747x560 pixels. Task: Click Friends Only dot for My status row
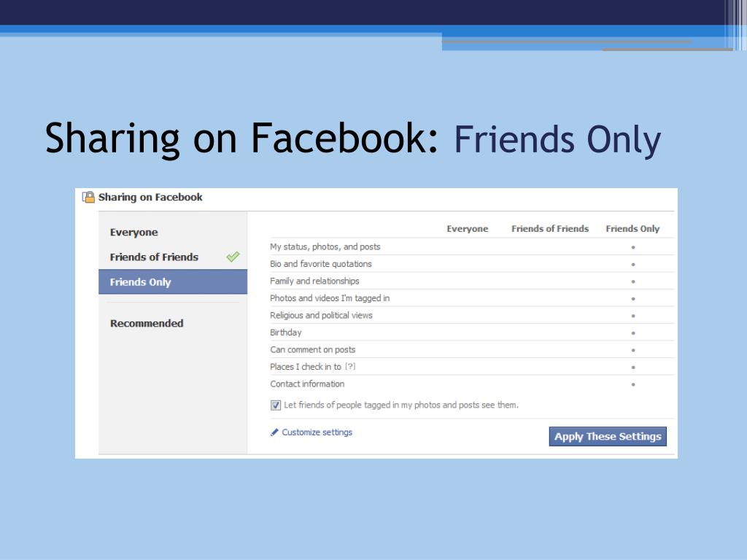(x=633, y=247)
